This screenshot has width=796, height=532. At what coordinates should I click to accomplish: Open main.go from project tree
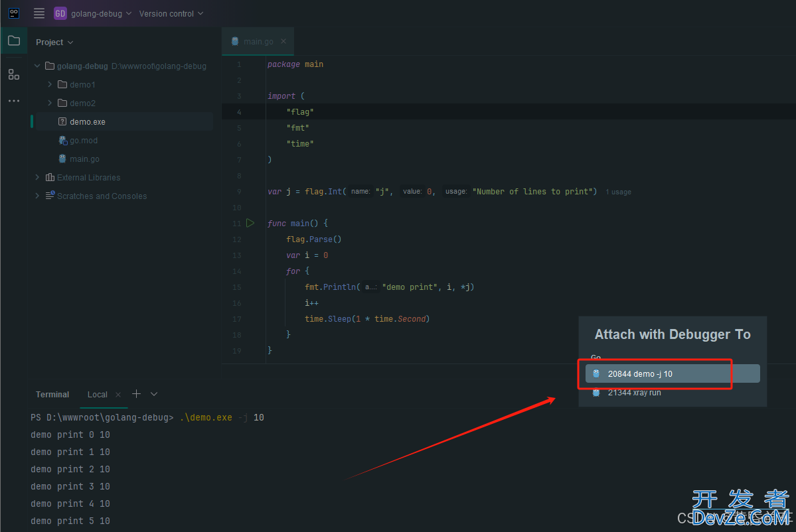coord(84,159)
